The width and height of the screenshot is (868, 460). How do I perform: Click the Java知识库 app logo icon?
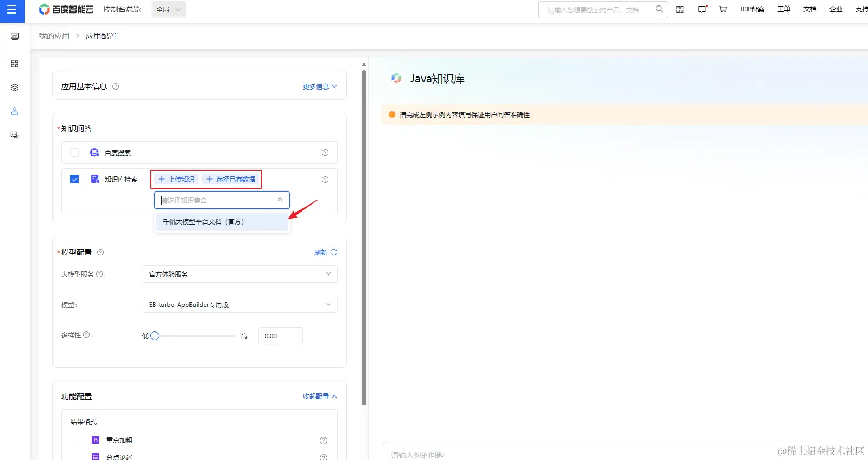[396, 78]
